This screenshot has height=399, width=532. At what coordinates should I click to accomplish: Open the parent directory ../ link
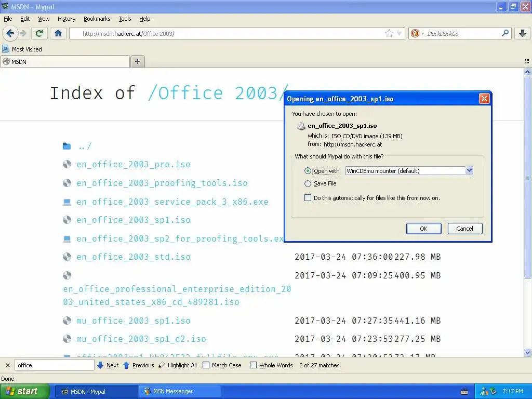[x=85, y=146]
